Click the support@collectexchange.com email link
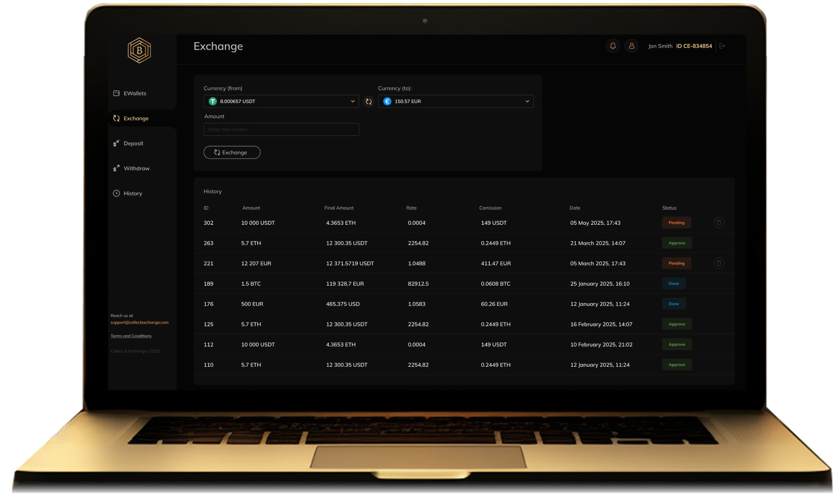Viewport: 838px width, 504px height. 139,323
